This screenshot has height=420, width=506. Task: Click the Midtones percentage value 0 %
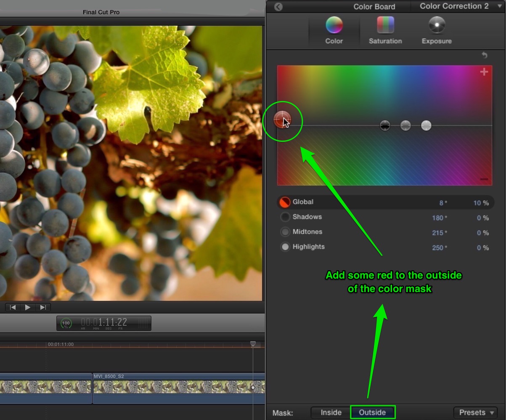483,233
